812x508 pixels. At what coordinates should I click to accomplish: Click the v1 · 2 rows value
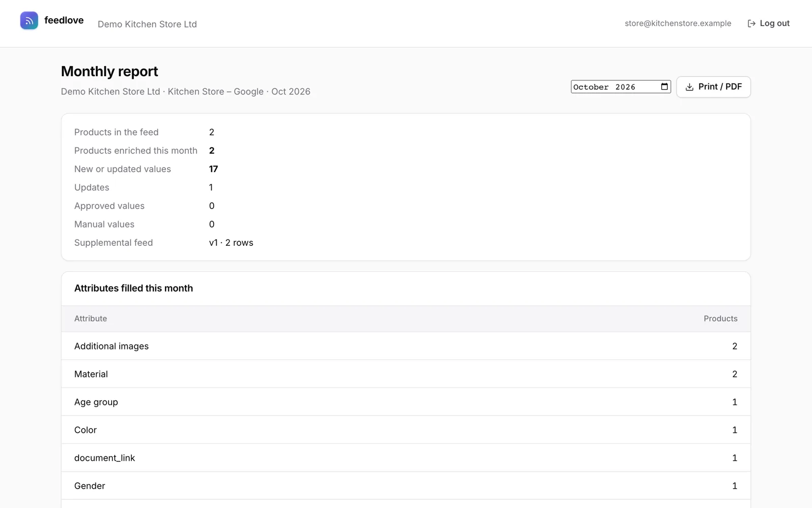[231, 243]
